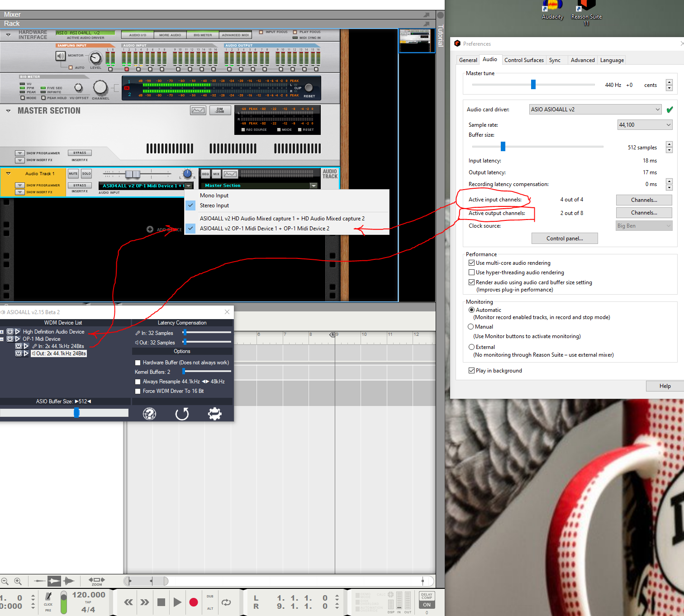Open Master Section output dropdown on Audio Track
The image size is (684, 616).
tap(313, 186)
